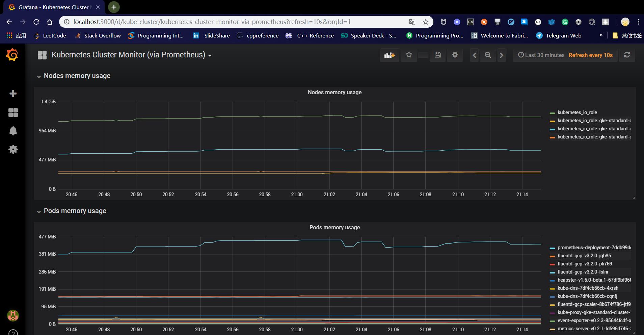This screenshot has height=335, width=644.
Task: Toggle fluentd-gcp-v3.2.0-pk769 series
Action: pyautogui.click(x=585, y=264)
